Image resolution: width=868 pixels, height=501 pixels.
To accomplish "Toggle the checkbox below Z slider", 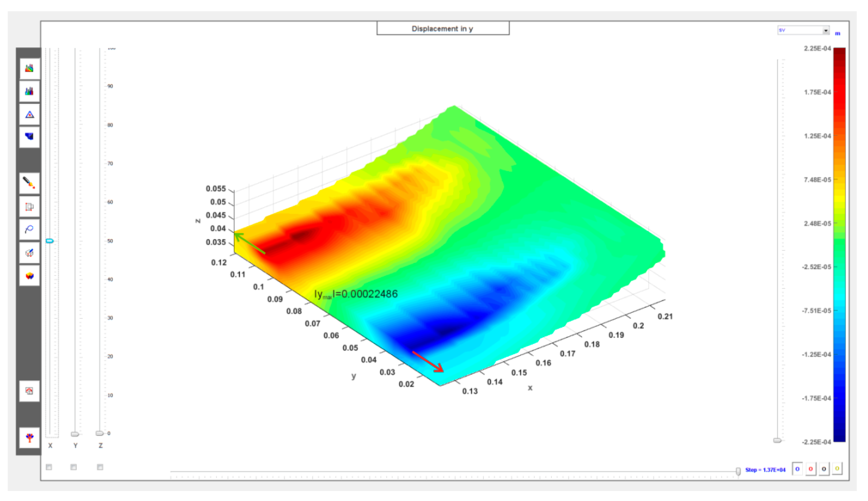I will tap(100, 467).
